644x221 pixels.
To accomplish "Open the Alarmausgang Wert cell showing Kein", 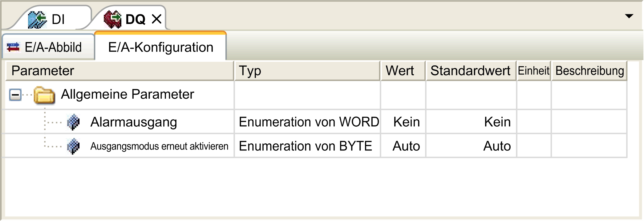I will tap(403, 122).
